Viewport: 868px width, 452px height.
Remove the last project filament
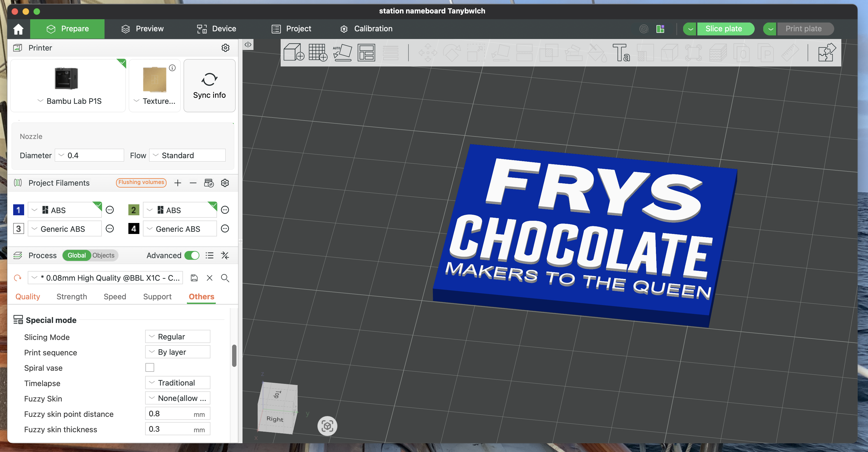pos(193,183)
